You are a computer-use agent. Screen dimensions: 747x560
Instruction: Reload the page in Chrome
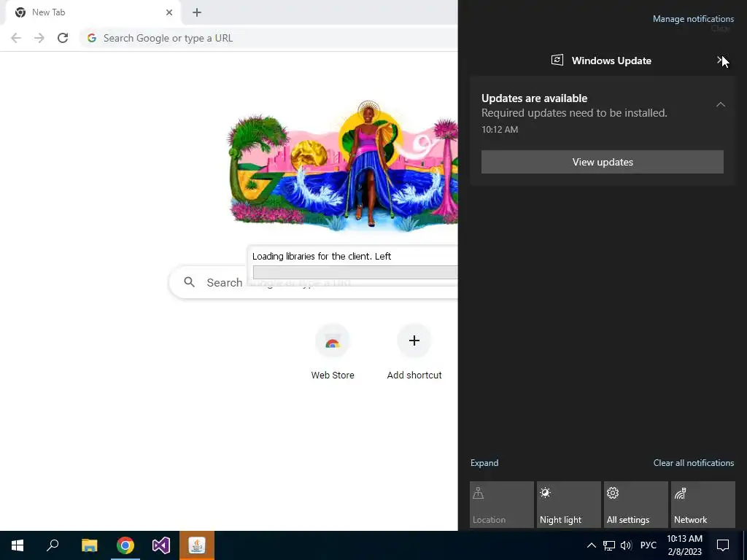coord(63,38)
